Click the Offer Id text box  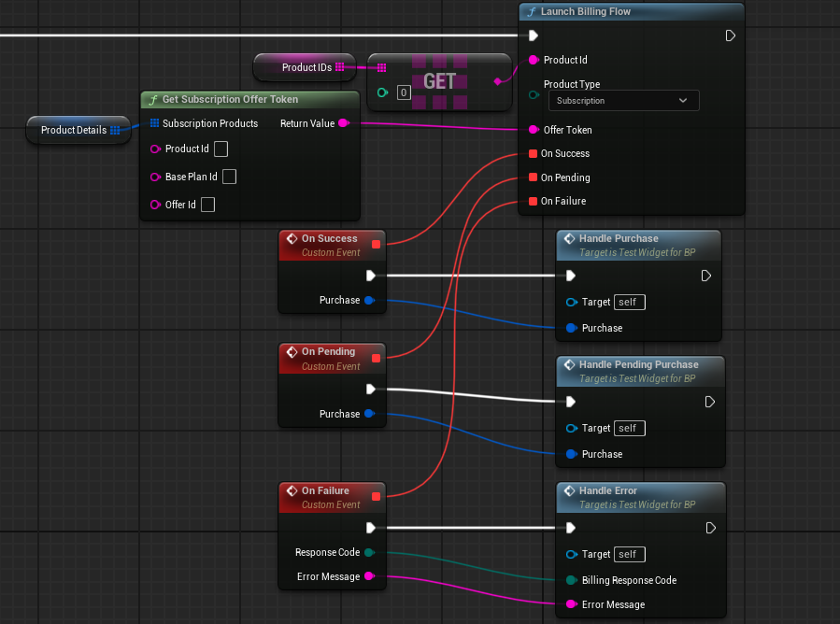[208, 205]
